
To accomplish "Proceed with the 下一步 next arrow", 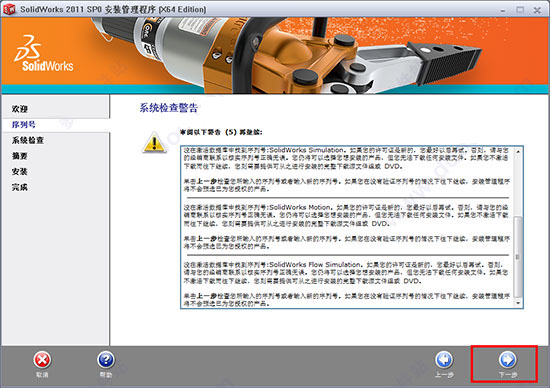I will pos(508,360).
